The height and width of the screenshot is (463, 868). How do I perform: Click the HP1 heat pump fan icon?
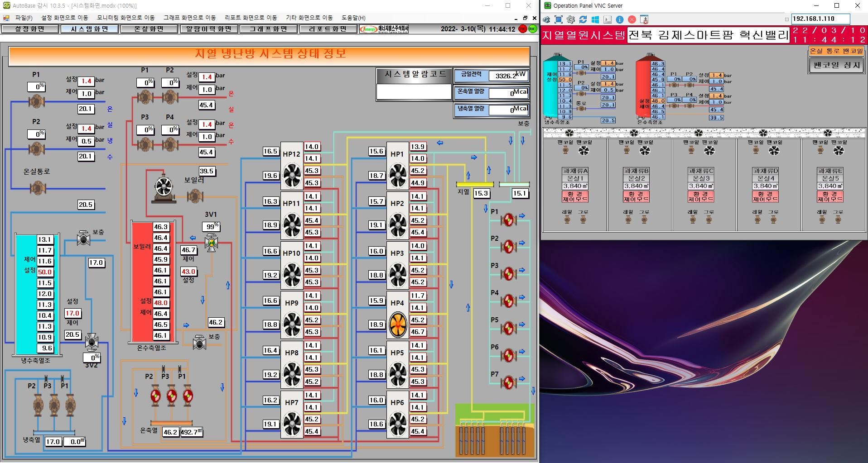click(398, 176)
